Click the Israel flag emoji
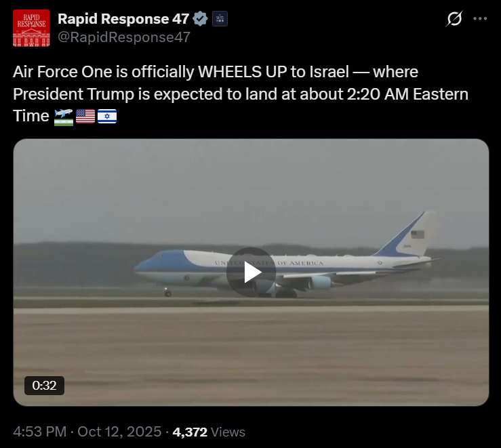The image size is (501, 448). pos(107,116)
